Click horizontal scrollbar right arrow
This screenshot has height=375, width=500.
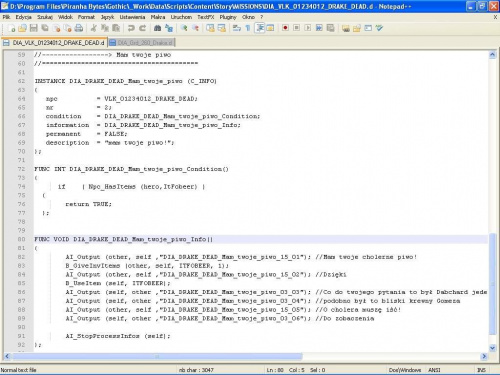pos(484,356)
